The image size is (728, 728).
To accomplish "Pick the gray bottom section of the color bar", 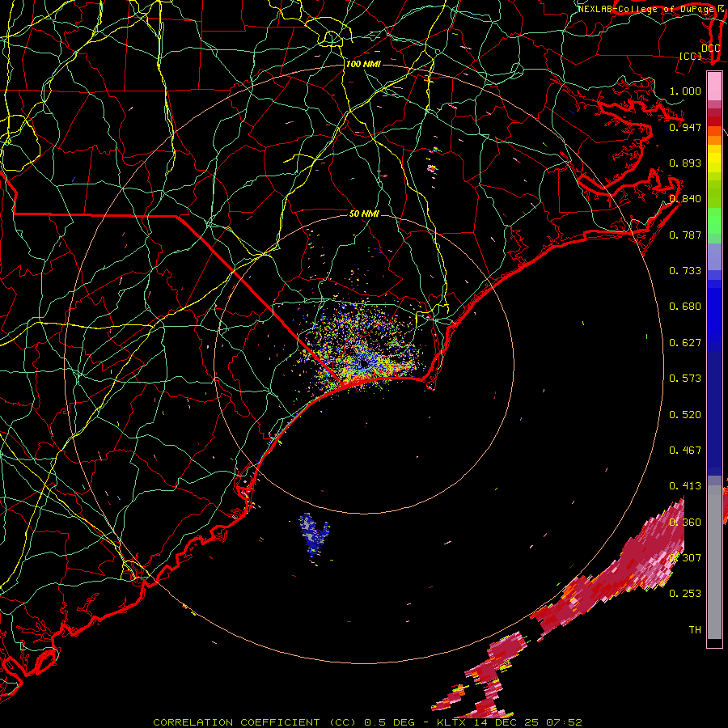I will point(714,562).
